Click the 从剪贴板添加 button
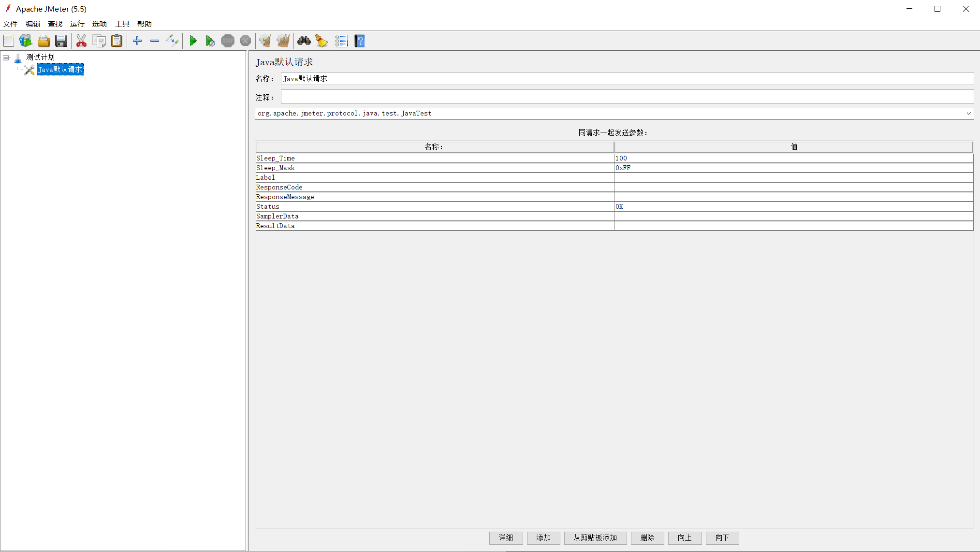This screenshot has height=552, width=980. tap(595, 538)
